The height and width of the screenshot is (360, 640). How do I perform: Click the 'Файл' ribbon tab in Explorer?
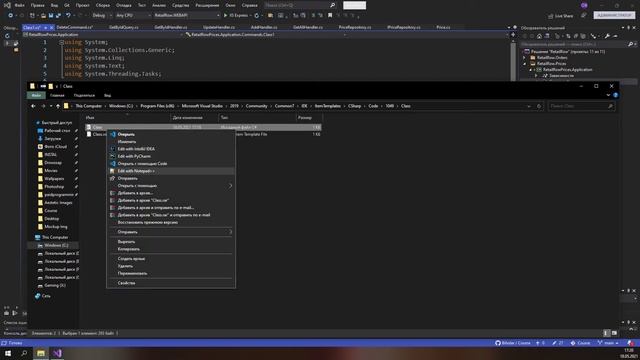click(x=36, y=95)
